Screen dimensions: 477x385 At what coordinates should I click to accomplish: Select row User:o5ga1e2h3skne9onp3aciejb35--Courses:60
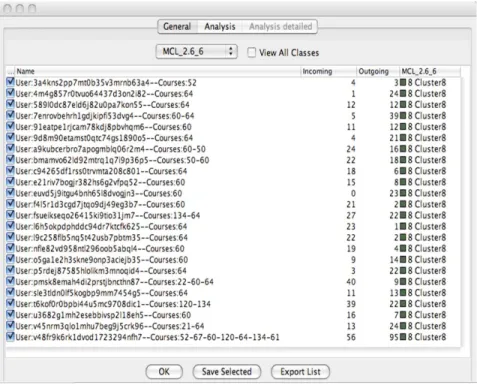pos(233,260)
